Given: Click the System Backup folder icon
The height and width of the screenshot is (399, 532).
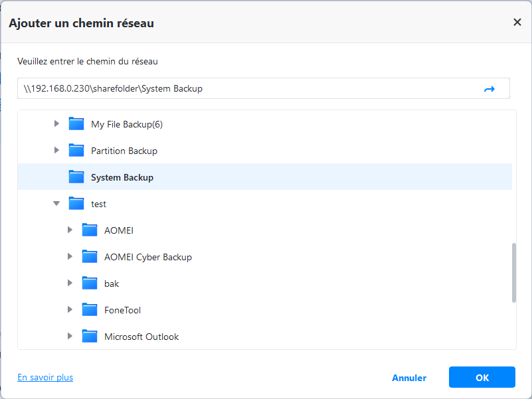Looking at the screenshot, I should point(76,177).
